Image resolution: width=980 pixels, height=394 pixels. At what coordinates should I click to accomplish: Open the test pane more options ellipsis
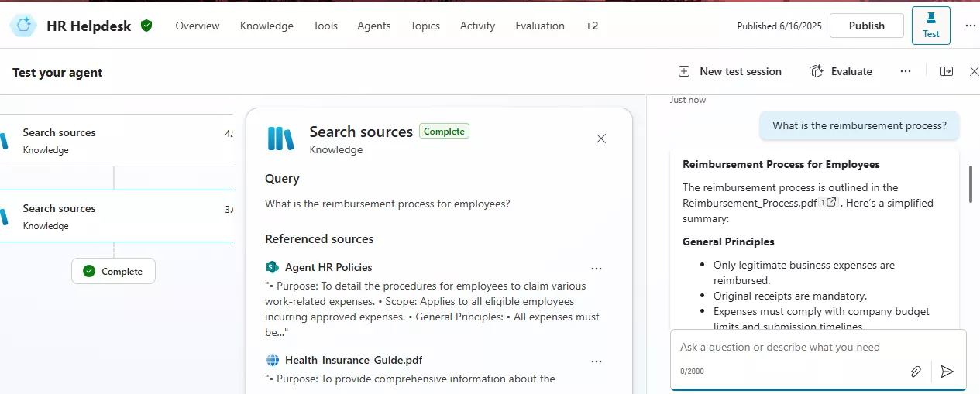click(x=906, y=71)
